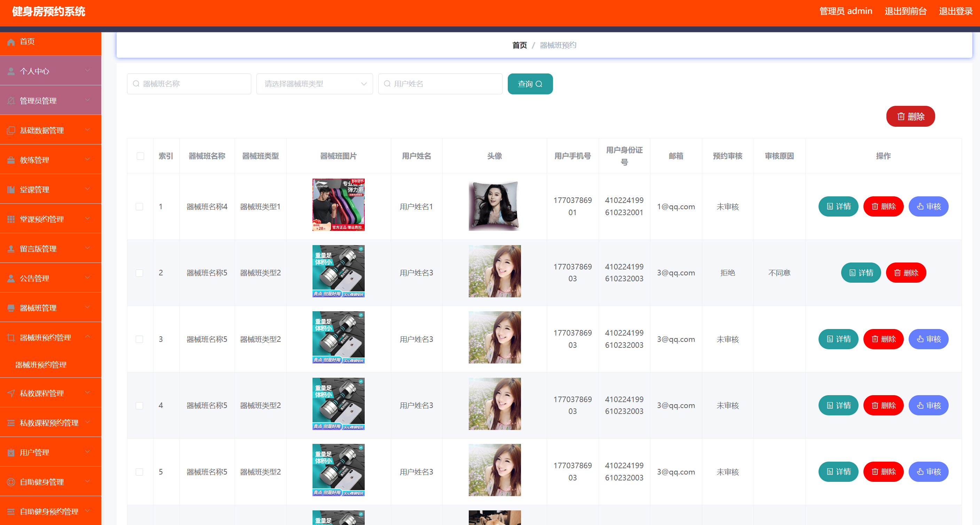
Task: Click the paper-plane icon beside 私教课程管理
Action: (x=11, y=393)
